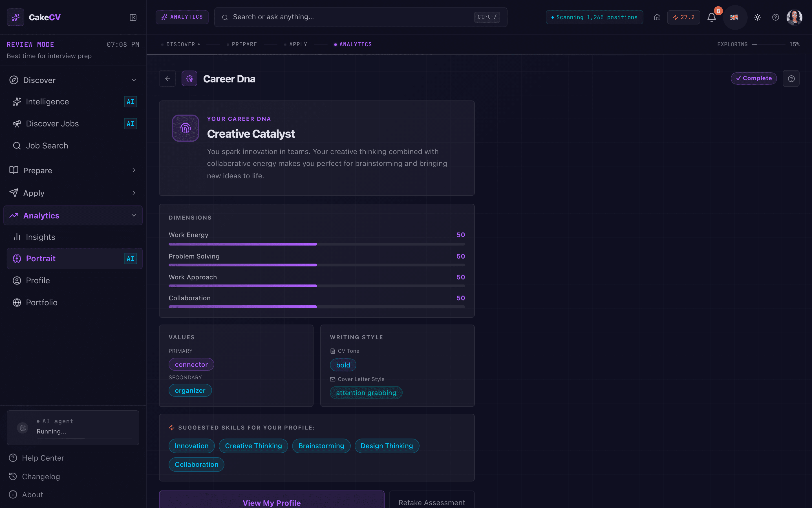
Task: Select Collaboration suggested skill chip
Action: click(x=196, y=464)
